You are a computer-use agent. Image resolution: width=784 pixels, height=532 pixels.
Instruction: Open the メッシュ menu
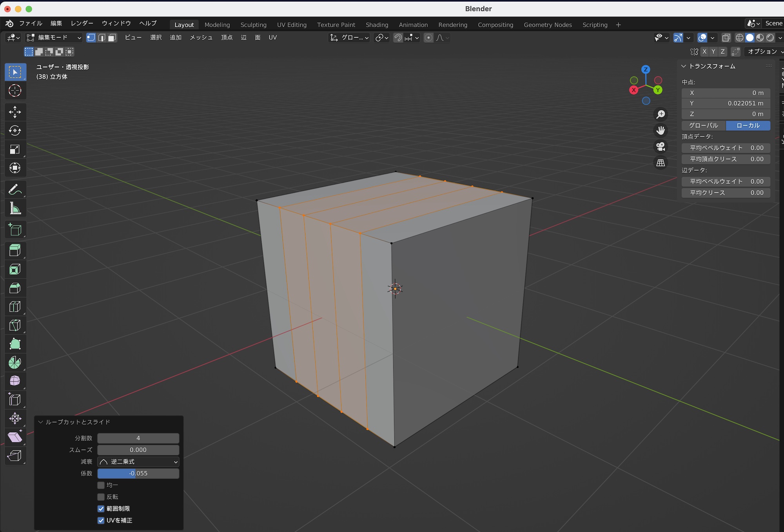(201, 38)
